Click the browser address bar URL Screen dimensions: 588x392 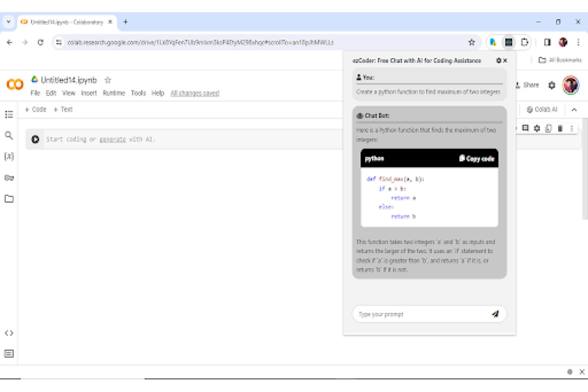(200, 42)
